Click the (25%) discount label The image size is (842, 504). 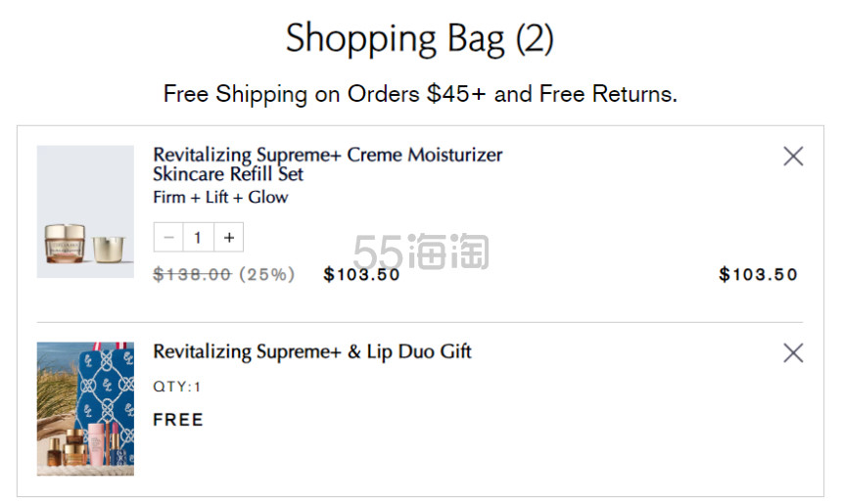coord(267,274)
